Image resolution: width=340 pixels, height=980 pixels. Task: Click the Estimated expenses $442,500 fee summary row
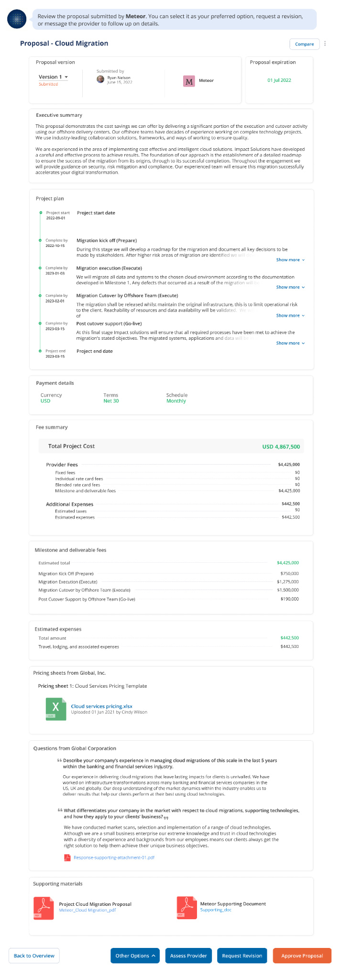click(x=177, y=517)
